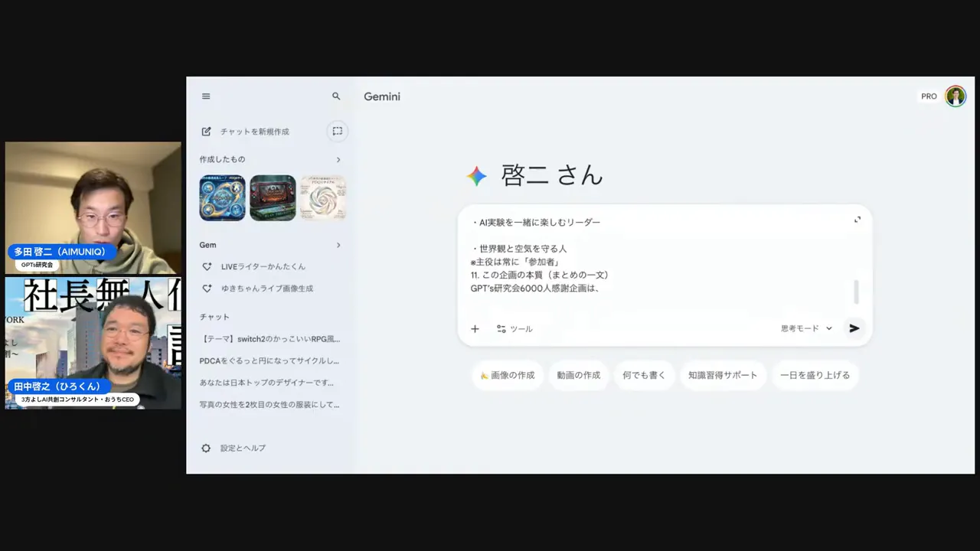This screenshot has height=551, width=980.
Task: Click the scrollbar inside the prompt box
Action: click(856, 292)
